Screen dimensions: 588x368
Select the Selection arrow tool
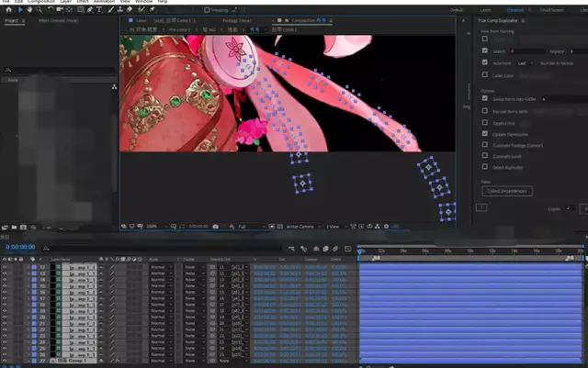point(20,10)
